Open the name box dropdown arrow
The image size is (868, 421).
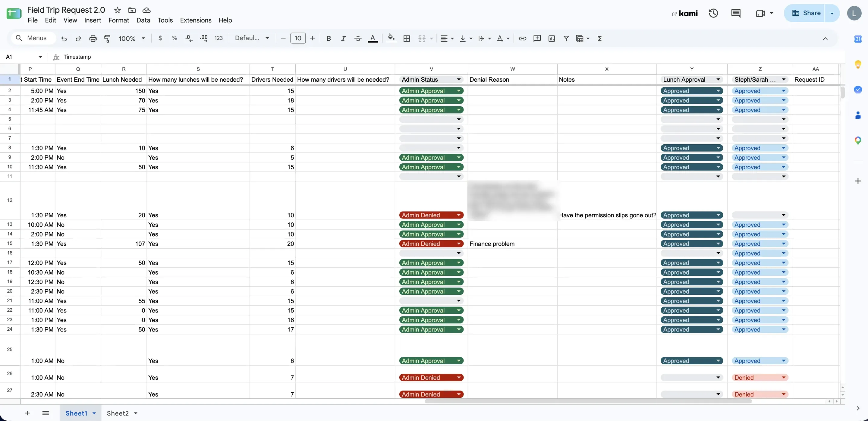[x=40, y=57]
